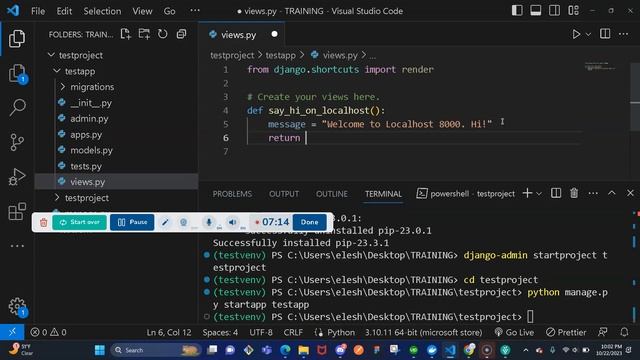Pause the screen recording
The image size is (640, 360).
pyautogui.click(x=132, y=222)
